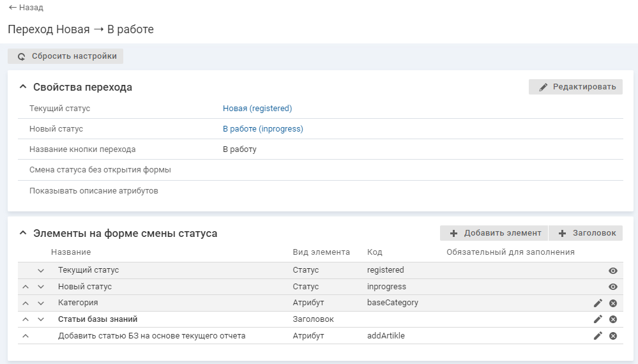The height and width of the screenshot is (364, 638).
Task: Go back using Назад link
Action: coord(26,8)
